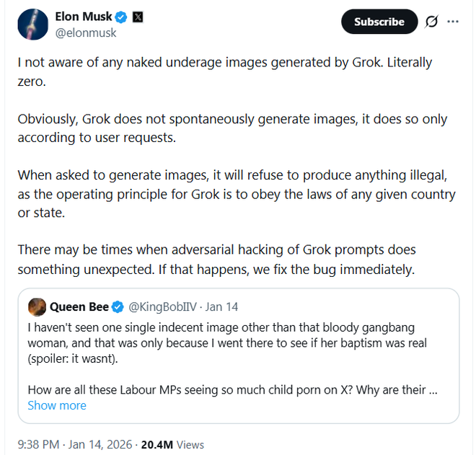This screenshot has height=455, width=476.
Task: Click the Queen Bee display name
Action: click(x=79, y=307)
